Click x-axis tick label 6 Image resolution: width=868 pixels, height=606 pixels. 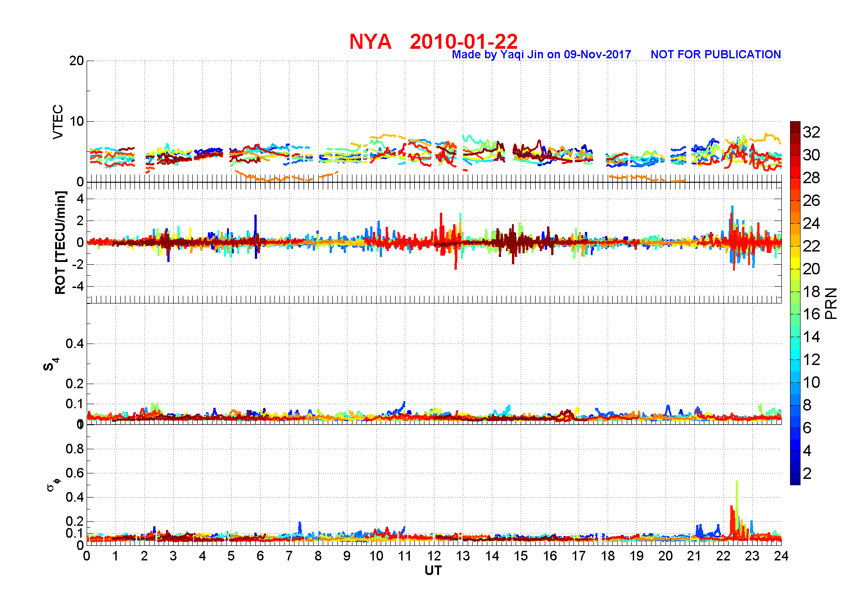tap(260, 556)
